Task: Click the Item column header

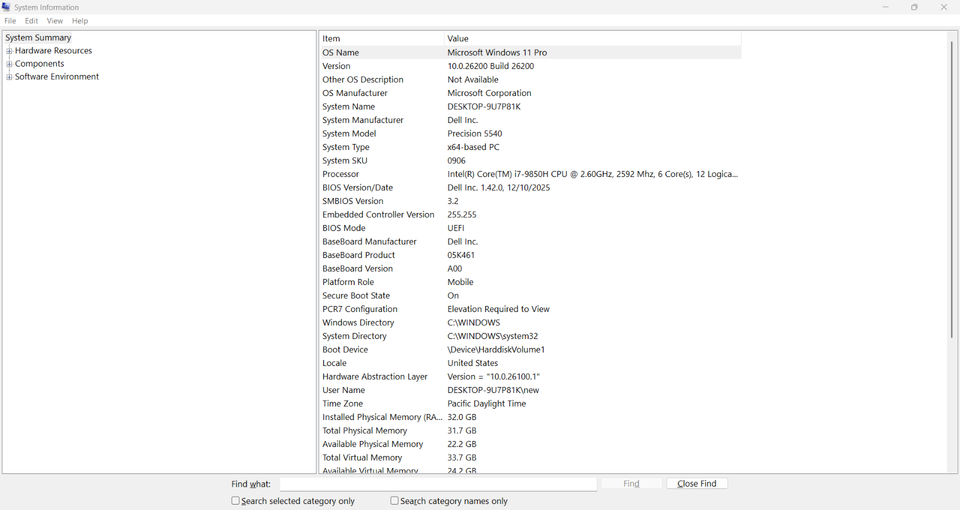Action: click(x=382, y=39)
